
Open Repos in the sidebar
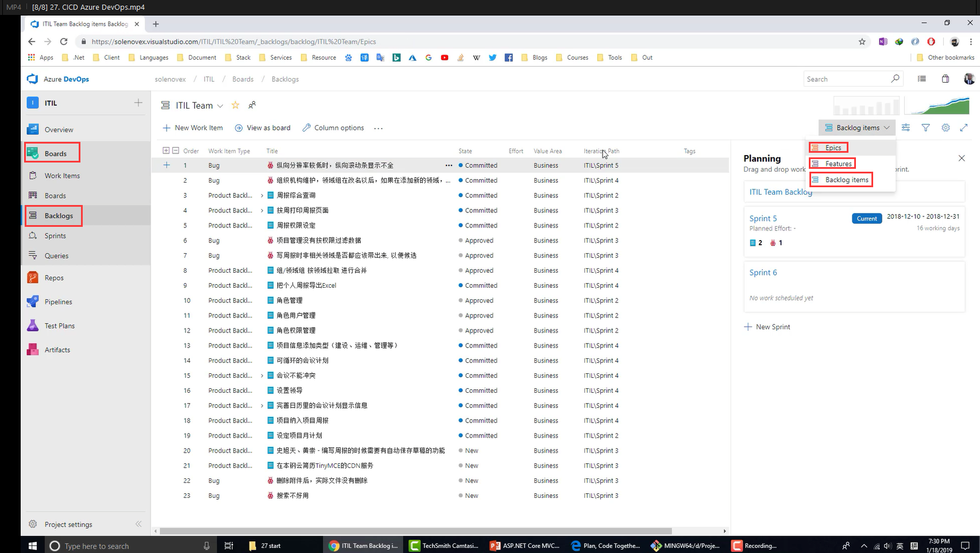(x=54, y=278)
